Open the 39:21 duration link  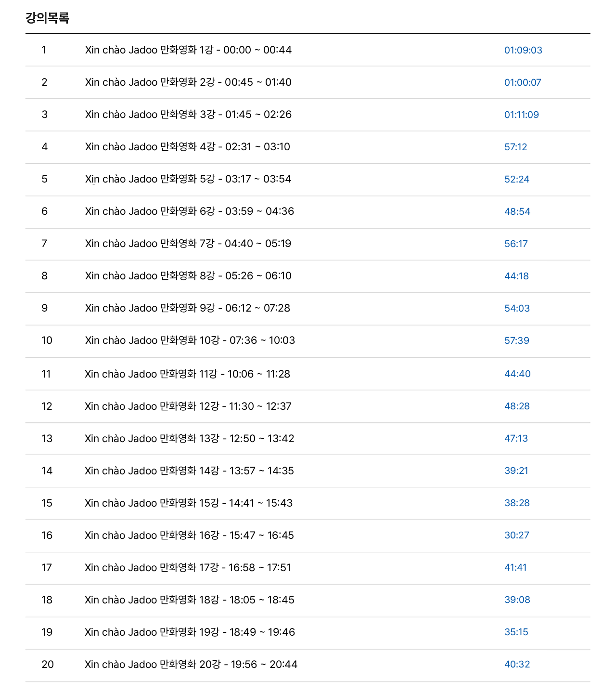516,471
